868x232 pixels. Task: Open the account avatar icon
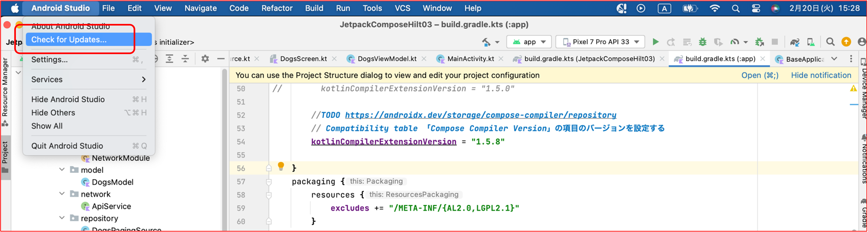[862, 42]
